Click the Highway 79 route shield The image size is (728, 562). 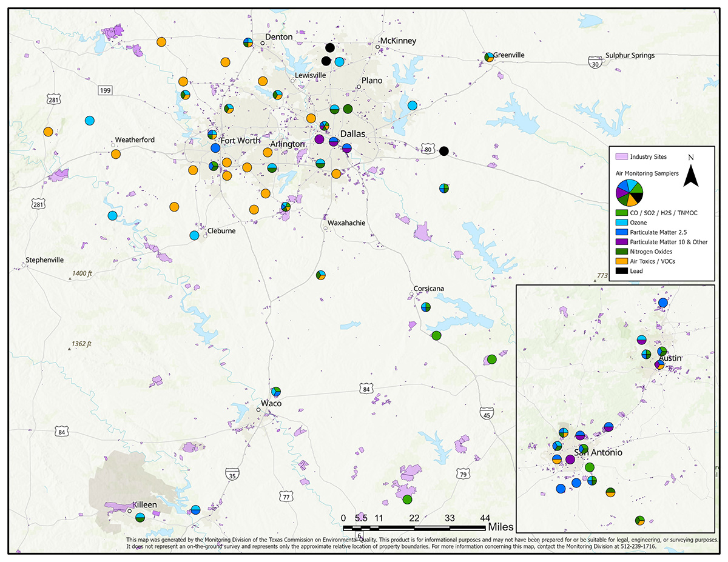click(463, 473)
